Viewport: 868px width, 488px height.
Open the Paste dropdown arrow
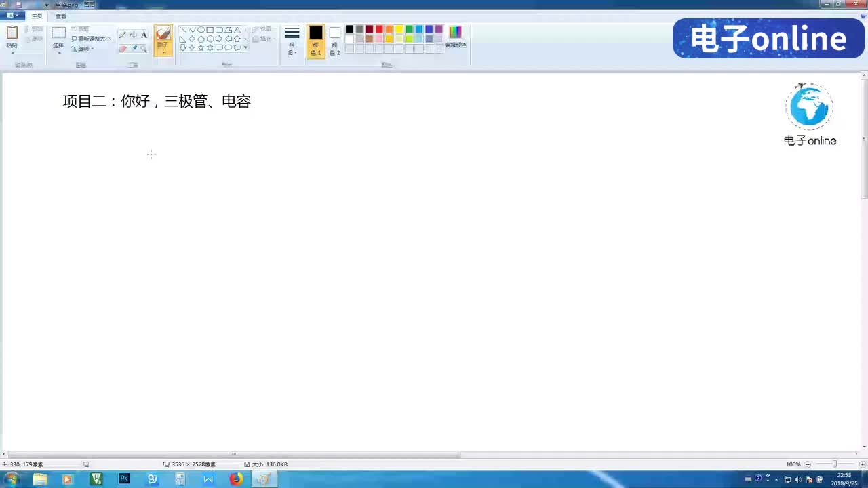[12, 53]
